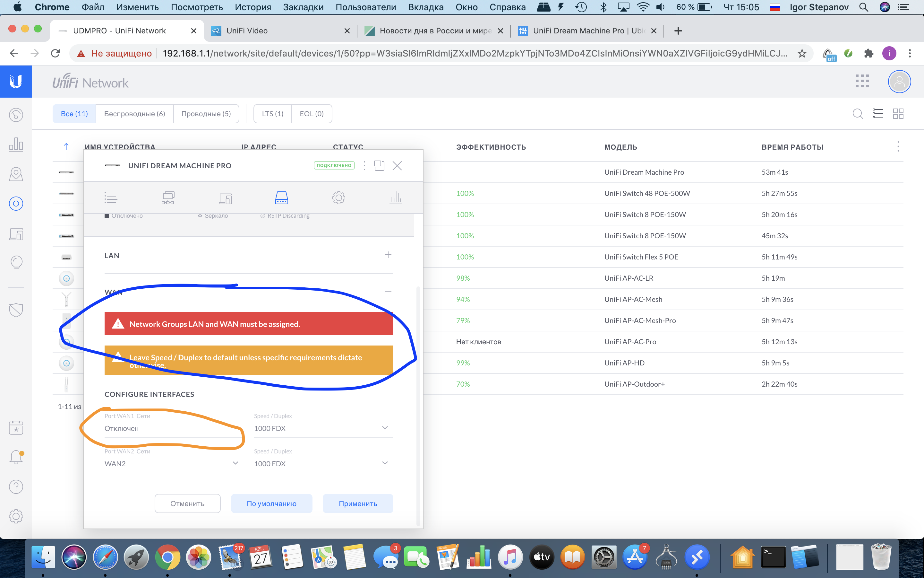Open the Dashboard icon in left sidebar
Screen dimensions: 924x578
point(16,115)
